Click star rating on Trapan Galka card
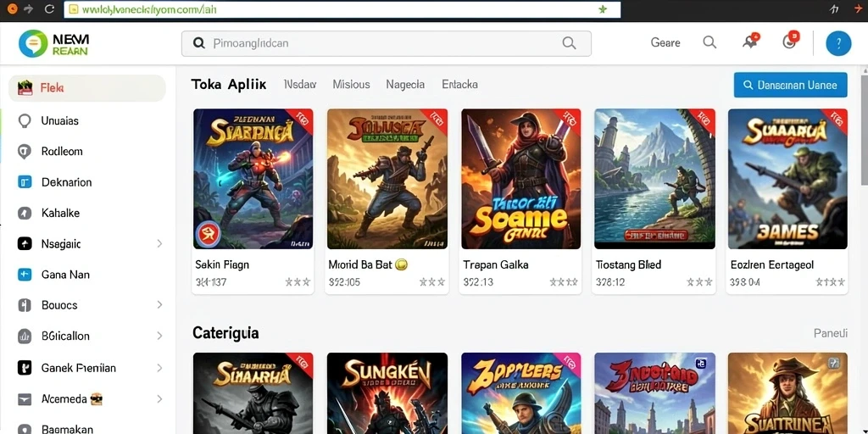This screenshot has width=868, height=434. (564, 282)
